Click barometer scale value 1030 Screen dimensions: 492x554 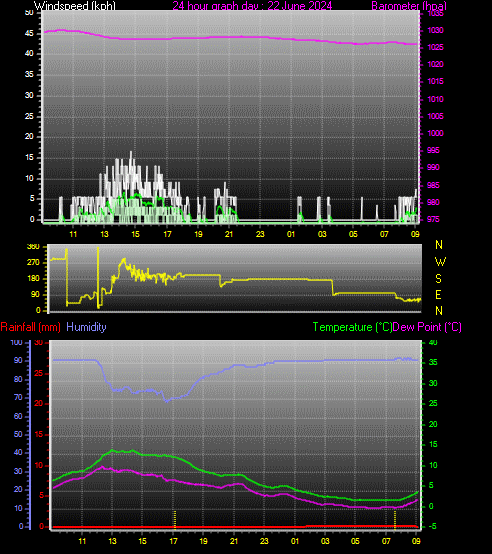click(x=435, y=30)
